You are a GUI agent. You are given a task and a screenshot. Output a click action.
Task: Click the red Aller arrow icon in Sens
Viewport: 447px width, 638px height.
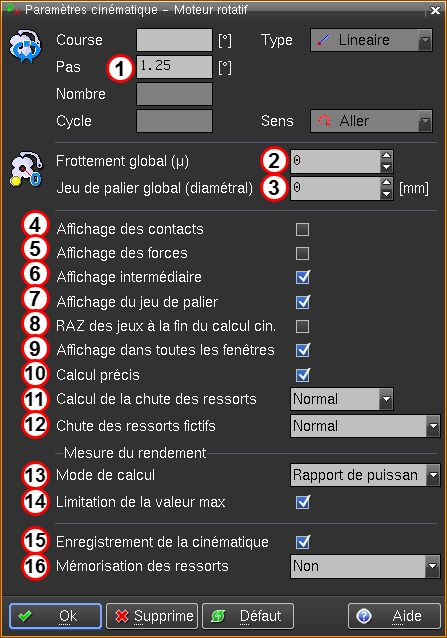point(324,120)
